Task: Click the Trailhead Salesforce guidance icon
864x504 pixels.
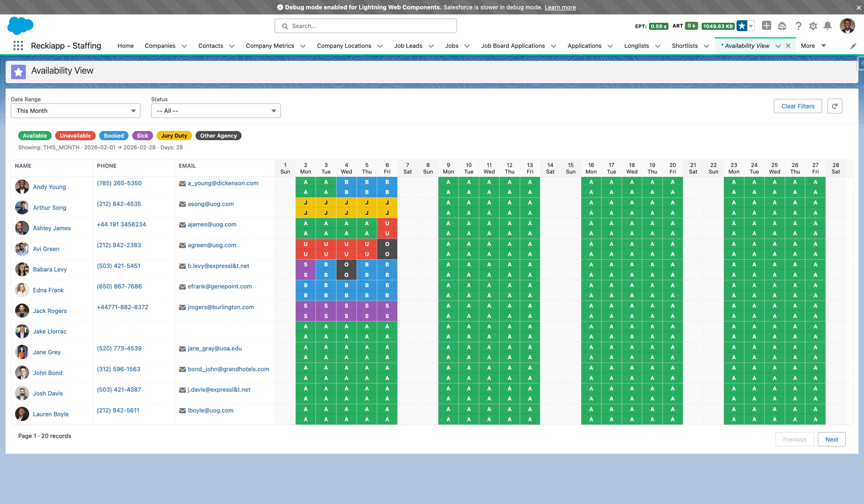Action: [x=782, y=26]
